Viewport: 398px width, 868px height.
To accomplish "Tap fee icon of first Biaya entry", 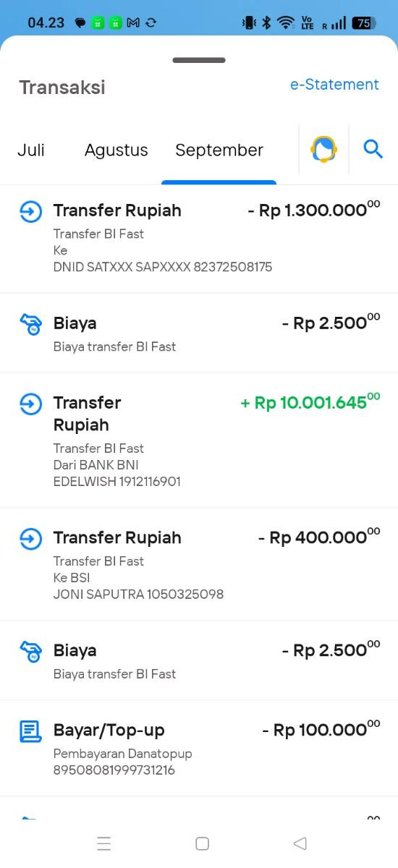I will [30, 324].
